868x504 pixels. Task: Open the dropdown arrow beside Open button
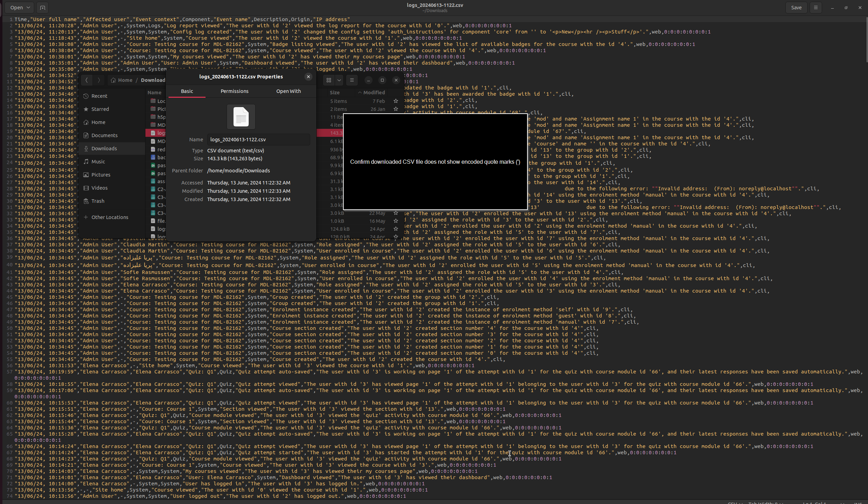(x=28, y=8)
